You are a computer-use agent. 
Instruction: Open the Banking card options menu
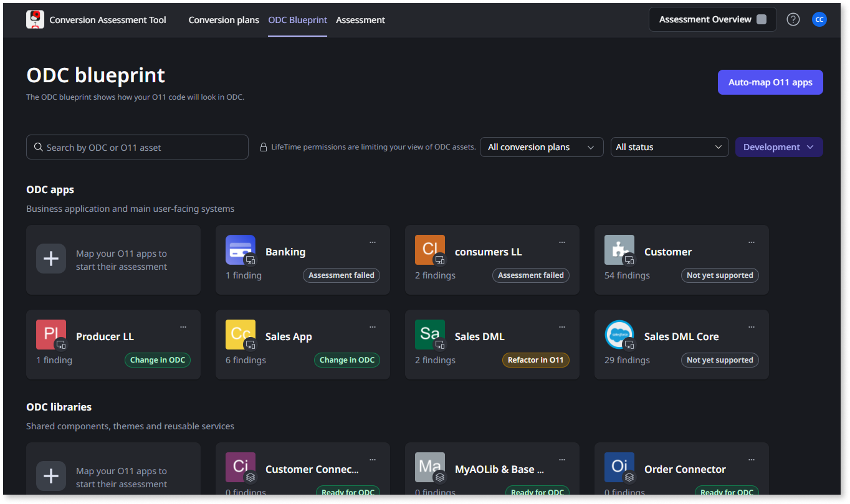[373, 241]
